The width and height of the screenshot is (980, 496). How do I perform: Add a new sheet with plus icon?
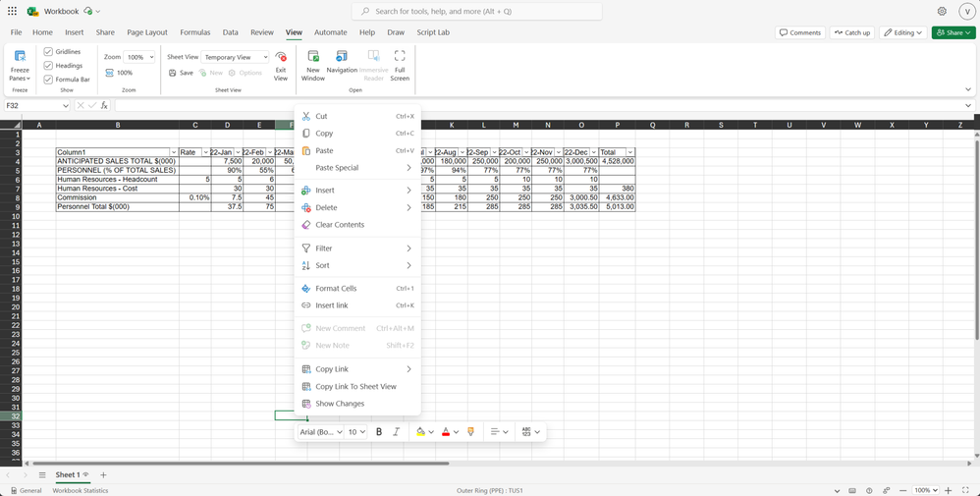pos(104,474)
